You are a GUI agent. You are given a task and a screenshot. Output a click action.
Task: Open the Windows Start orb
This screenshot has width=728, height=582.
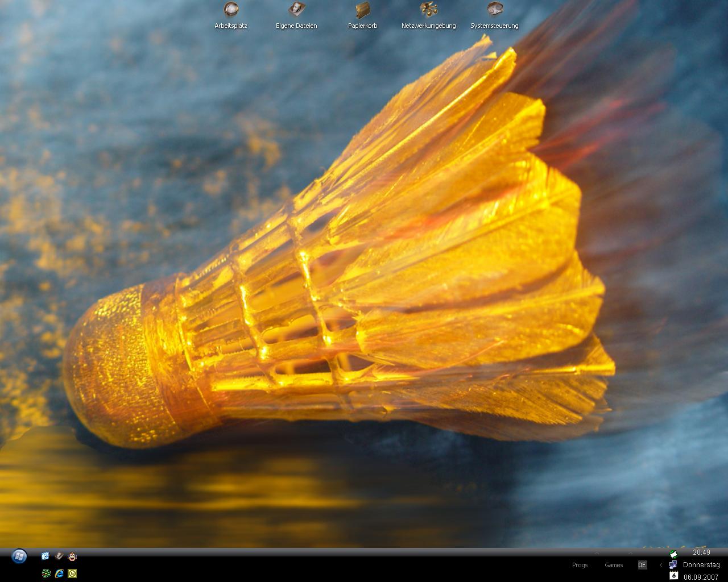point(19,556)
